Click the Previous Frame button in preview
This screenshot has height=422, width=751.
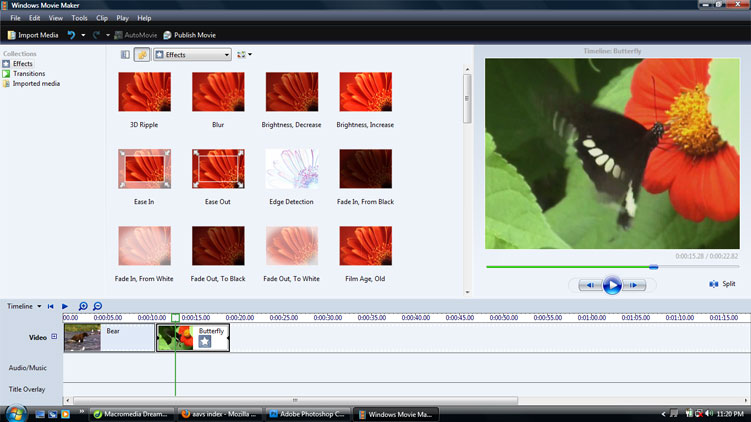(591, 285)
